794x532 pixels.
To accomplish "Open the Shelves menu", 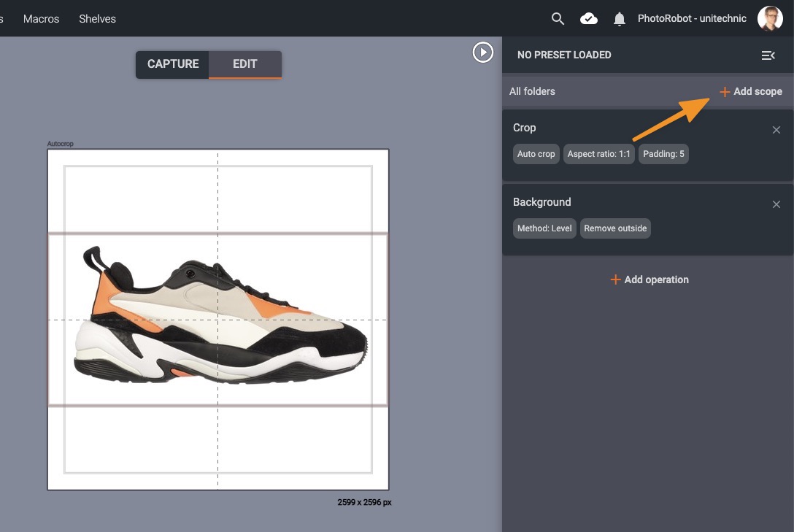I will pyautogui.click(x=97, y=19).
